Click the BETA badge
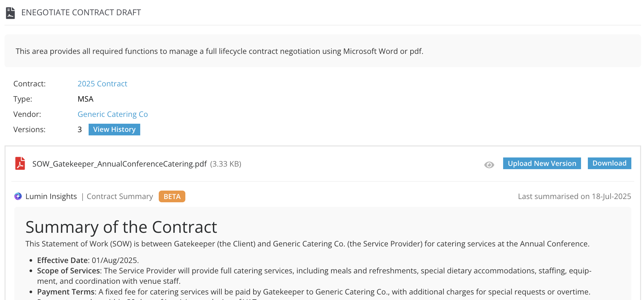The width and height of the screenshot is (644, 300). point(172,196)
